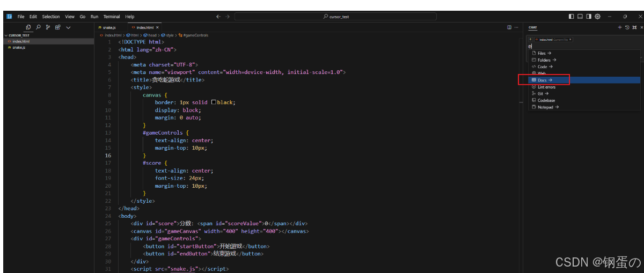Select the CHAT panel tab
The height and width of the screenshot is (273, 644).
click(x=532, y=27)
